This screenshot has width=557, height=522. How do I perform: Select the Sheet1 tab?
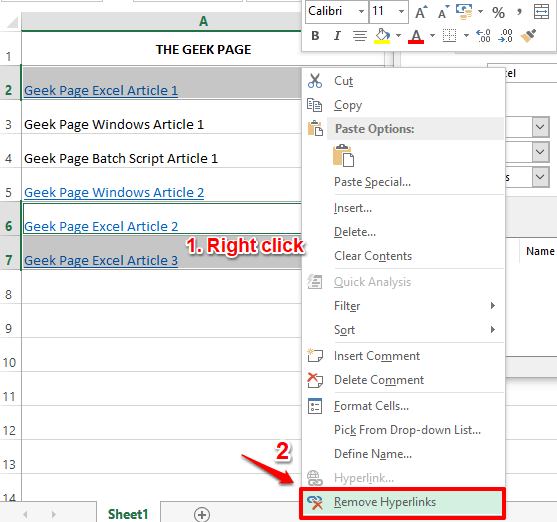pyautogui.click(x=128, y=514)
